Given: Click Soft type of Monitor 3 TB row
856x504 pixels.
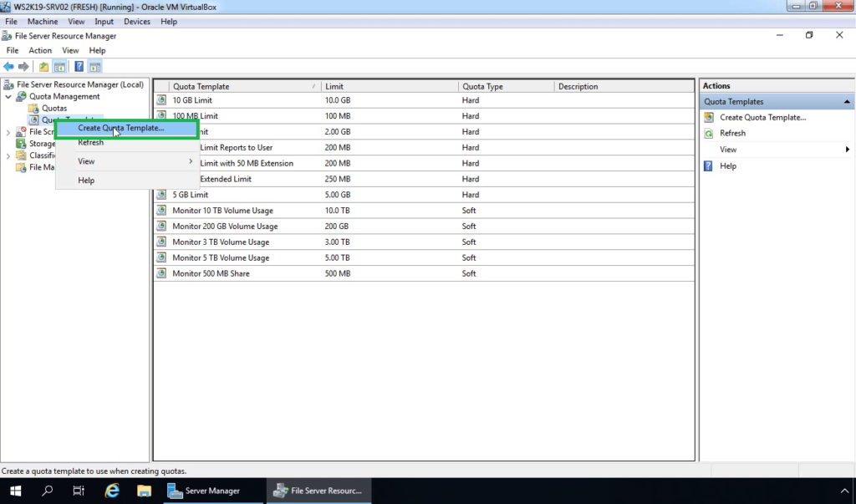Looking at the screenshot, I should (469, 242).
